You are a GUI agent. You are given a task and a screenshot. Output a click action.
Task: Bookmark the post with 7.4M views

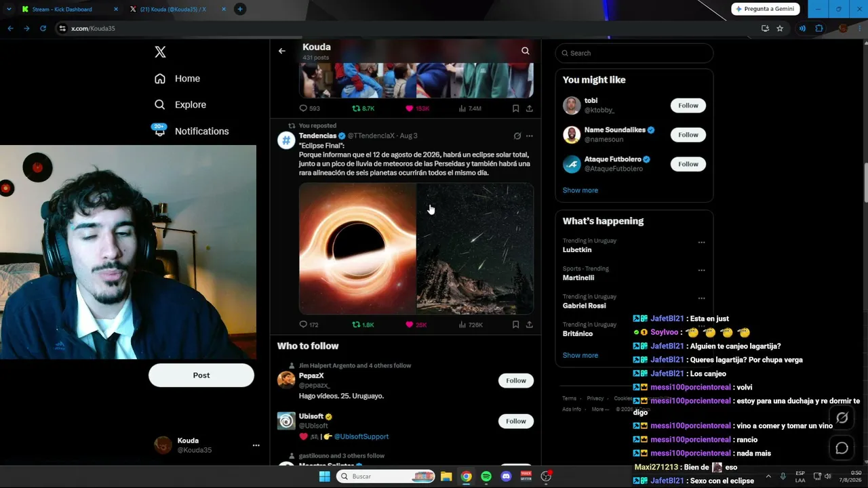click(515, 108)
